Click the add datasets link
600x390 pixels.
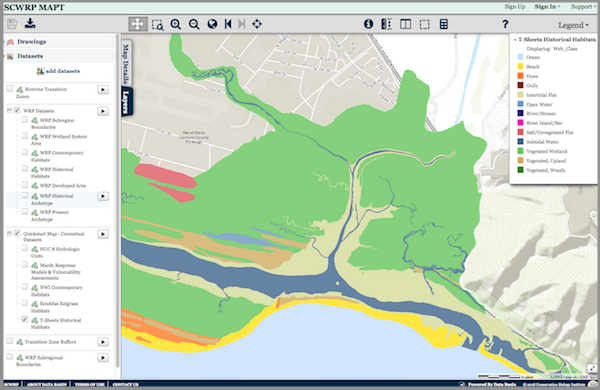[58, 71]
